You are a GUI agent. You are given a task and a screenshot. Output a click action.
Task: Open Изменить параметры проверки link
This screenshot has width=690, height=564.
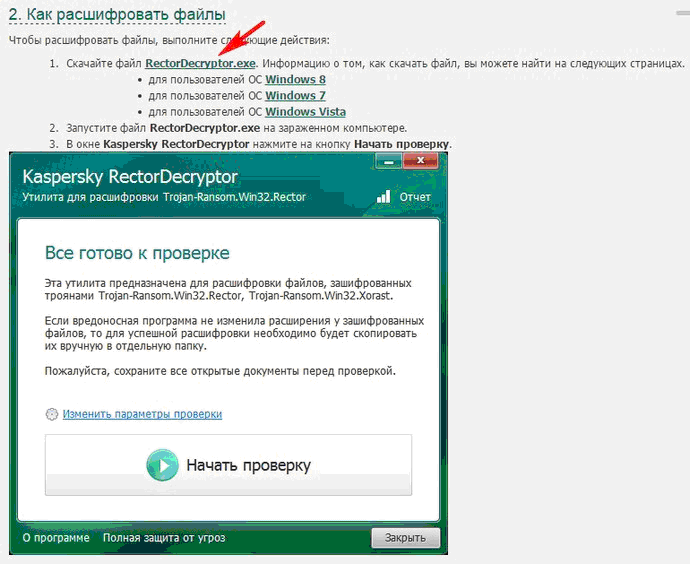pos(142,414)
